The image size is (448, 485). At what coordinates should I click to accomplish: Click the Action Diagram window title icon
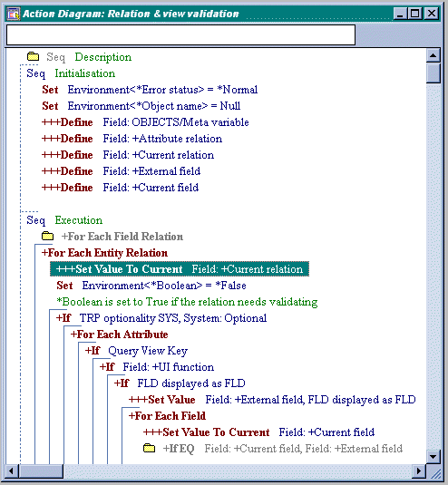point(14,14)
